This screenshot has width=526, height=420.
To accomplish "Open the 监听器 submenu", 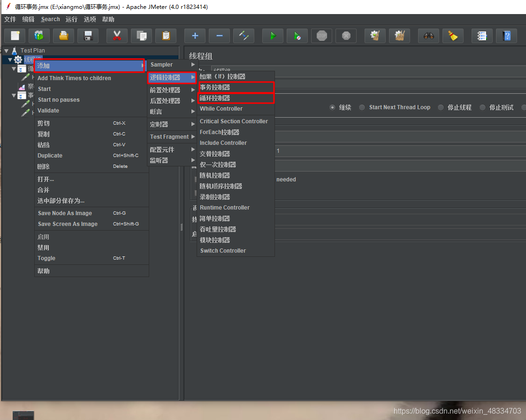I will click(x=172, y=160).
